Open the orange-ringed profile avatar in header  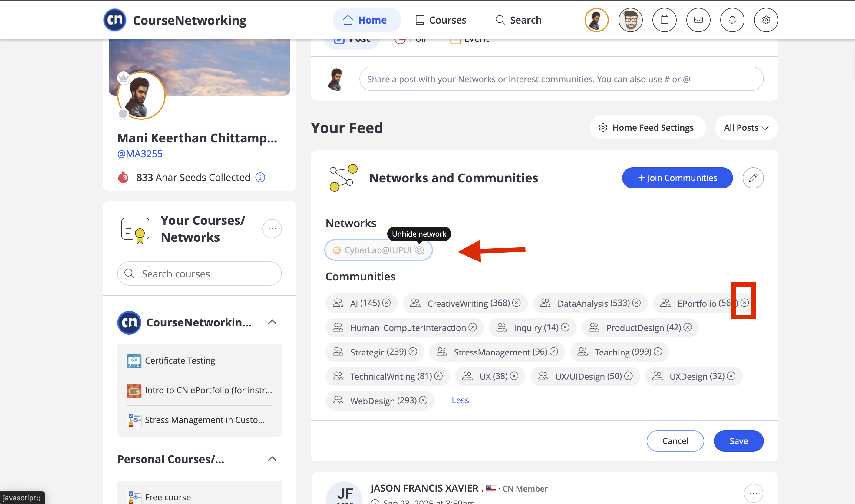pyautogui.click(x=596, y=20)
